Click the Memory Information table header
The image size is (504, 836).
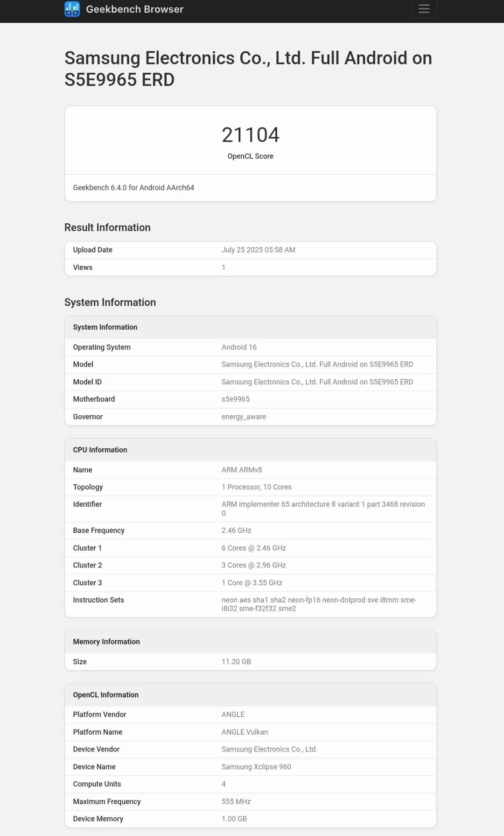pyautogui.click(x=106, y=642)
